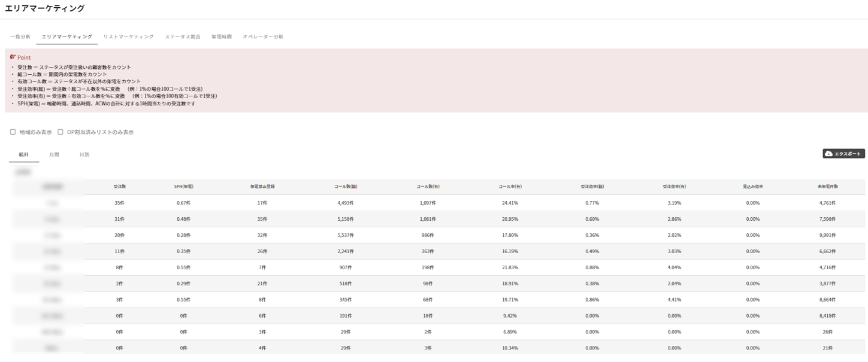Toggle the OP割当済みリストのみ表示 checkbox
This screenshot has height=362, width=868.
(61, 132)
